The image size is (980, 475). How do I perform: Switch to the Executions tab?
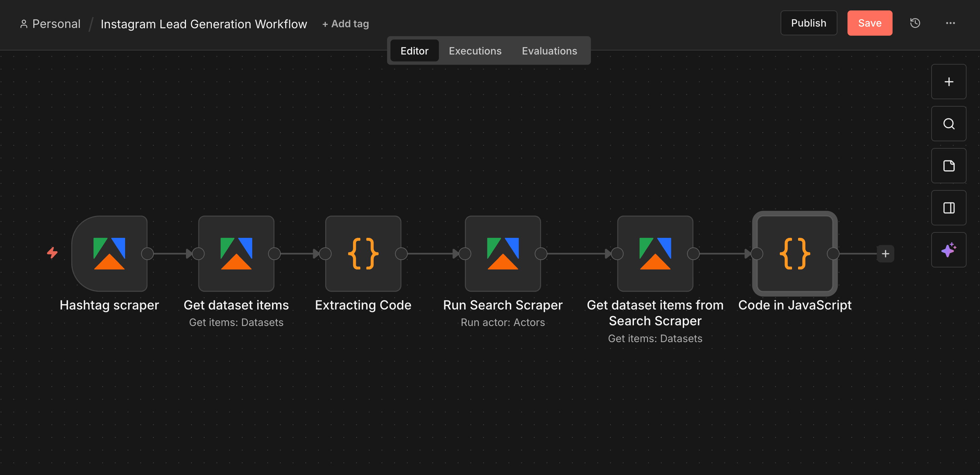point(475,50)
